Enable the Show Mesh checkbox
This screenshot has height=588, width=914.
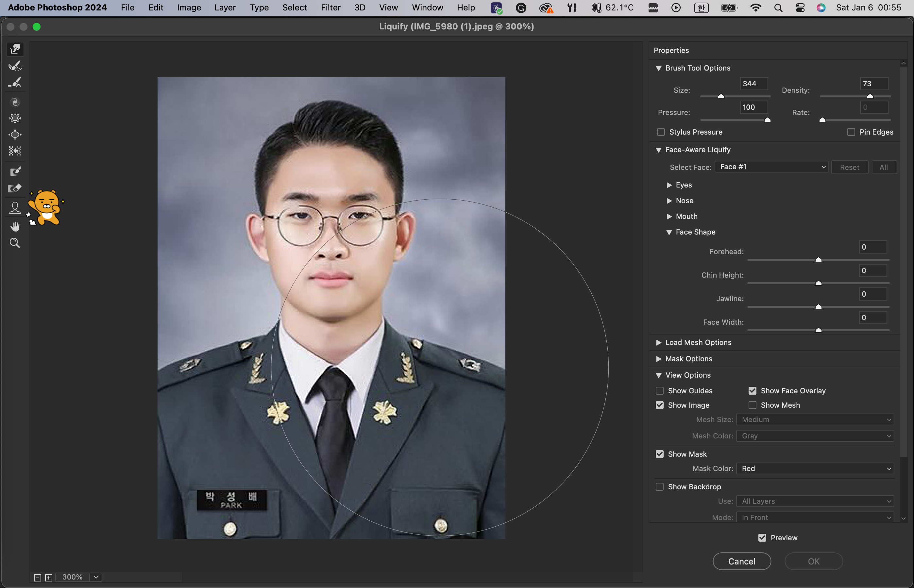[x=752, y=405]
